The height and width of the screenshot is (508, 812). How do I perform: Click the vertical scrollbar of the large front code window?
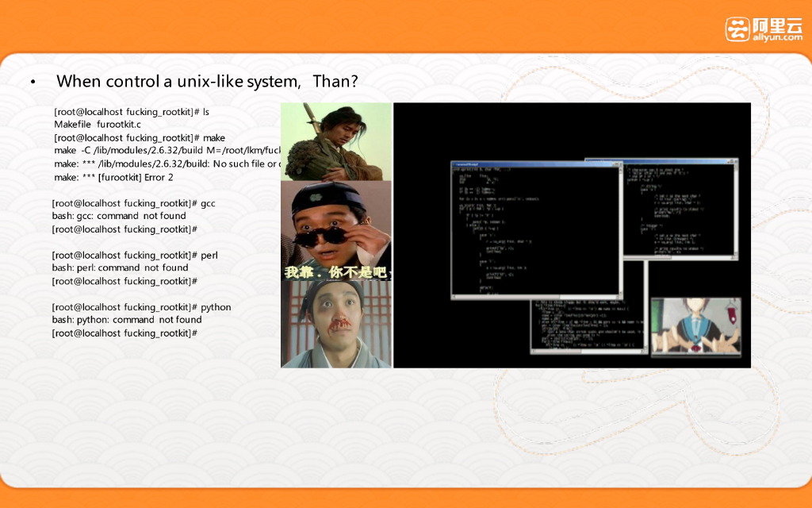(619, 231)
